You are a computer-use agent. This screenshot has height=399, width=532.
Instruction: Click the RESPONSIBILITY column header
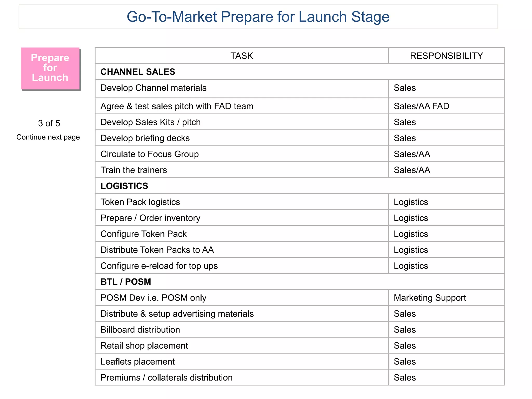(x=446, y=56)
